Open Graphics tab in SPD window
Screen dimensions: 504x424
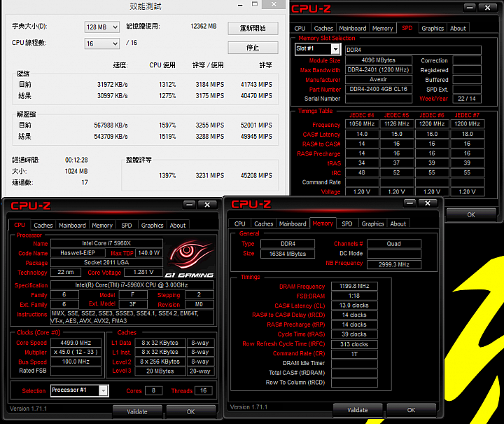433,28
